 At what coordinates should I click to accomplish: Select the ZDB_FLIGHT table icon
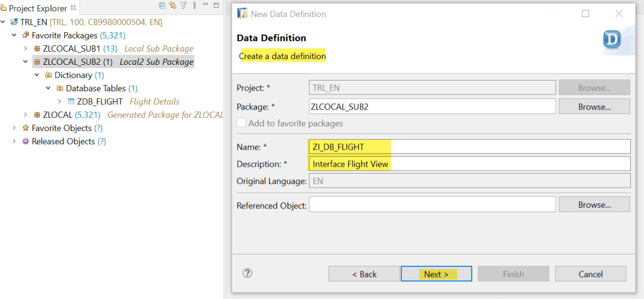(x=71, y=101)
